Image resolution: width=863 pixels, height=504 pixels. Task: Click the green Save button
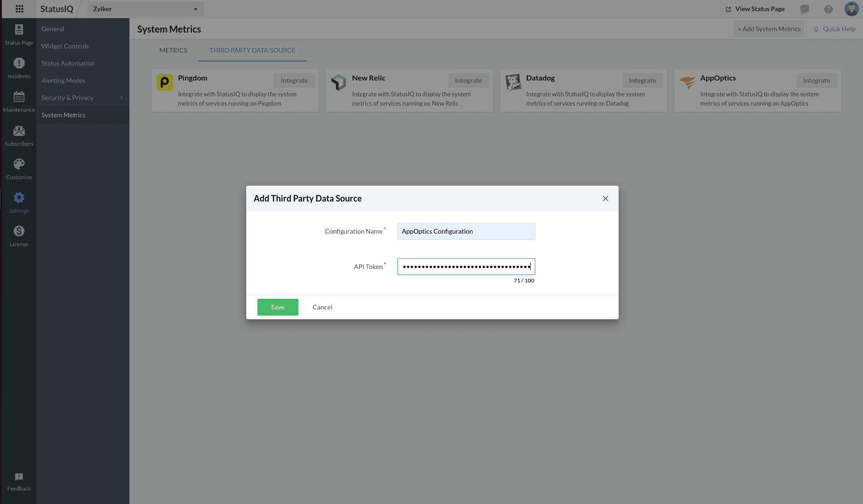point(277,307)
